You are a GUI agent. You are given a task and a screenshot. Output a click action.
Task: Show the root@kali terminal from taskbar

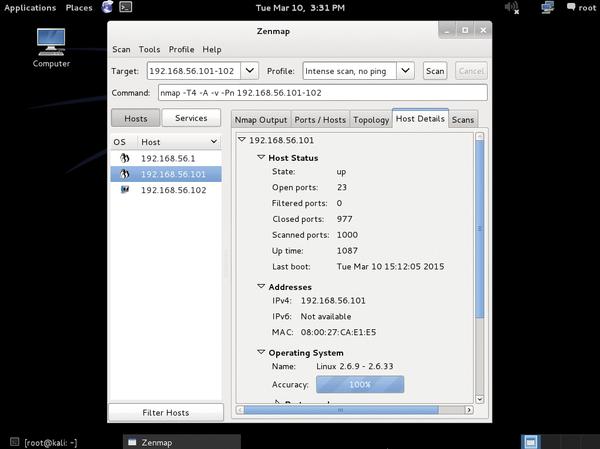click(44, 442)
